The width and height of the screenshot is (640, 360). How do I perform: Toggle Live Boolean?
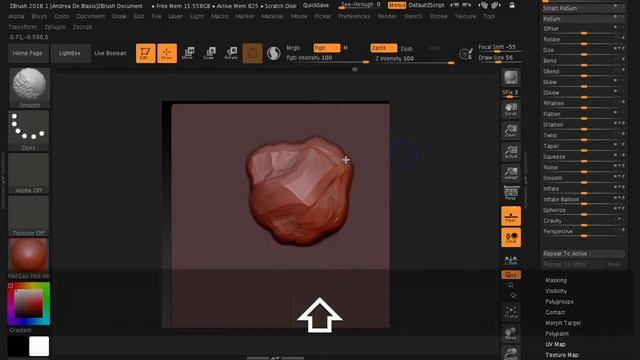tap(110, 53)
